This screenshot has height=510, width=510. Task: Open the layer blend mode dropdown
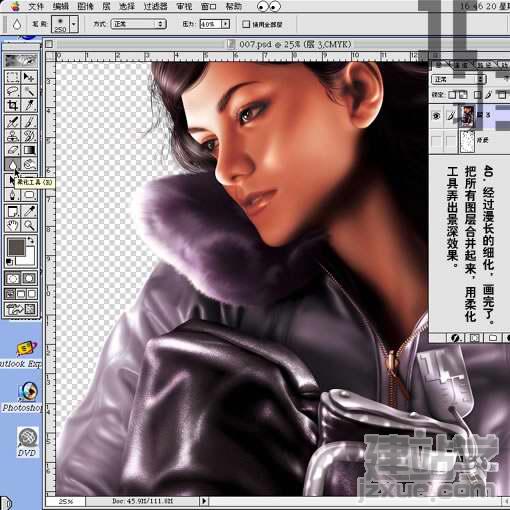pos(458,79)
